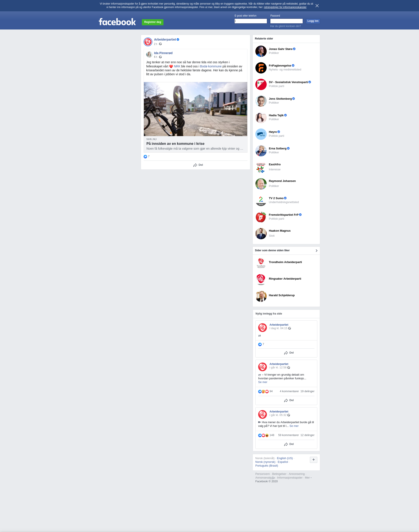This screenshot has width=419, height=532.
Task: Click the Facebook logo
Action: pos(117,22)
